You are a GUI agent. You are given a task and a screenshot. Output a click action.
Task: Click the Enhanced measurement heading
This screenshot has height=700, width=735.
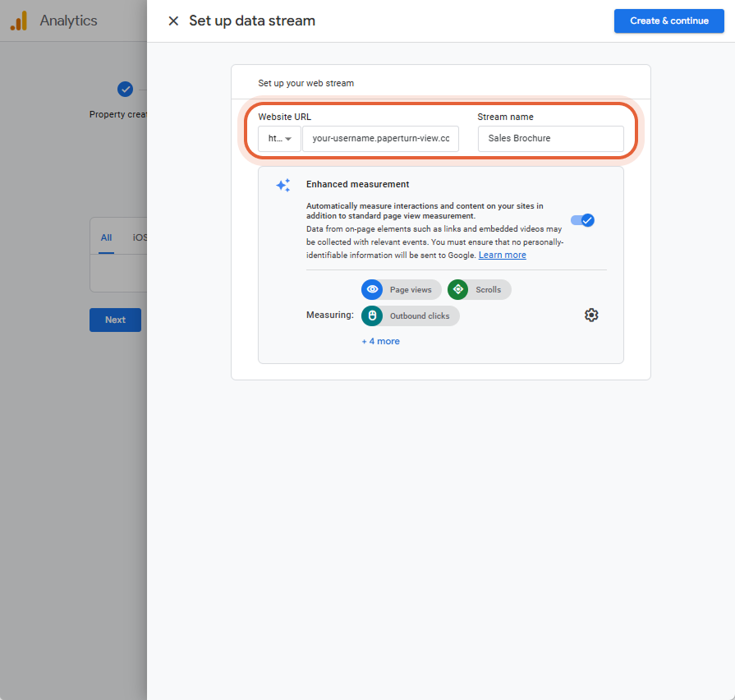pyautogui.click(x=358, y=184)
